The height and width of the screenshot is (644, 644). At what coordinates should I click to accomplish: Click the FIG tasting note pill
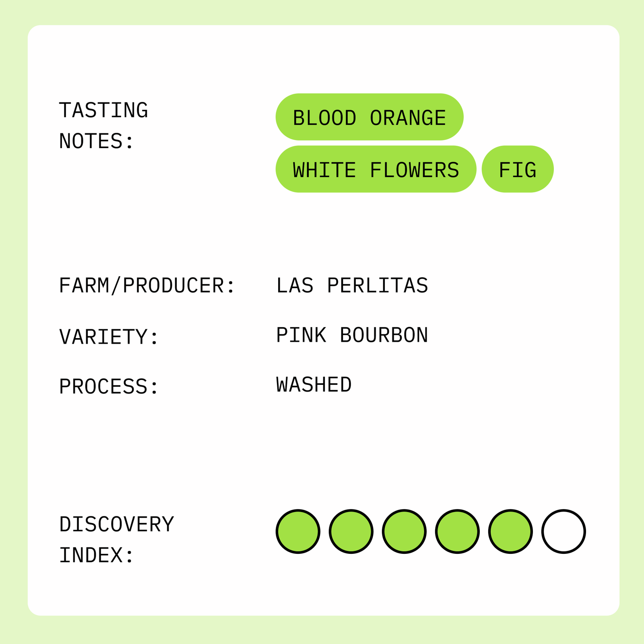pyautogui.click(x=517, y=169)
